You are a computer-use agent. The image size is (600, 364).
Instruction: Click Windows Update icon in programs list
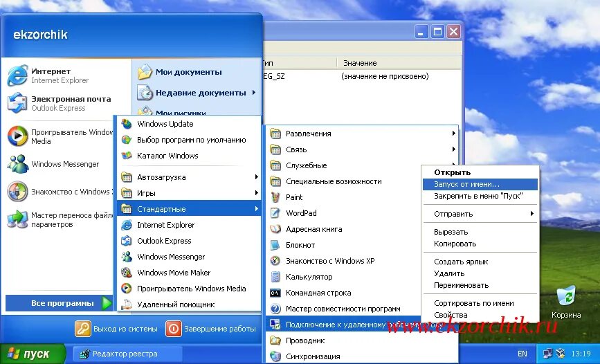tap(127, 124)
